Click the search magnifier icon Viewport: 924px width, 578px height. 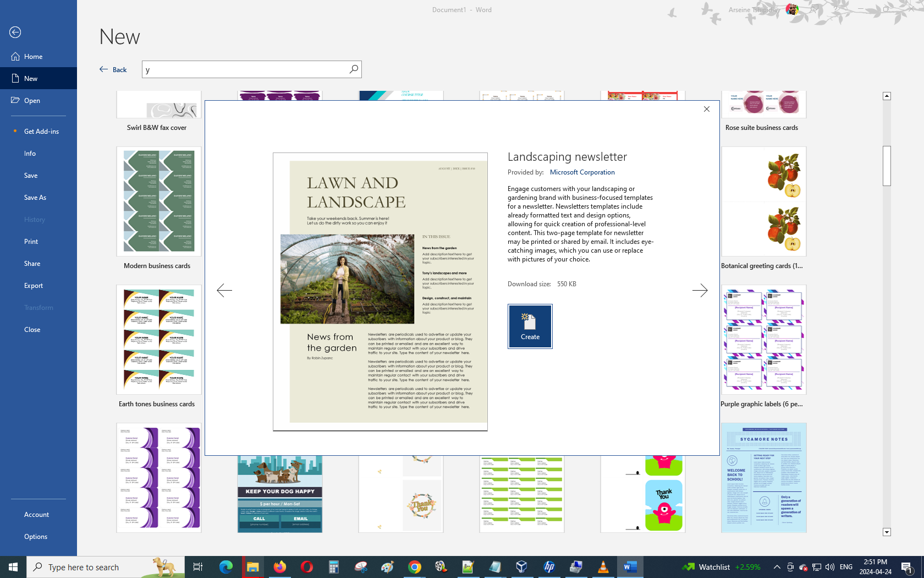click(x=354, y=69)
